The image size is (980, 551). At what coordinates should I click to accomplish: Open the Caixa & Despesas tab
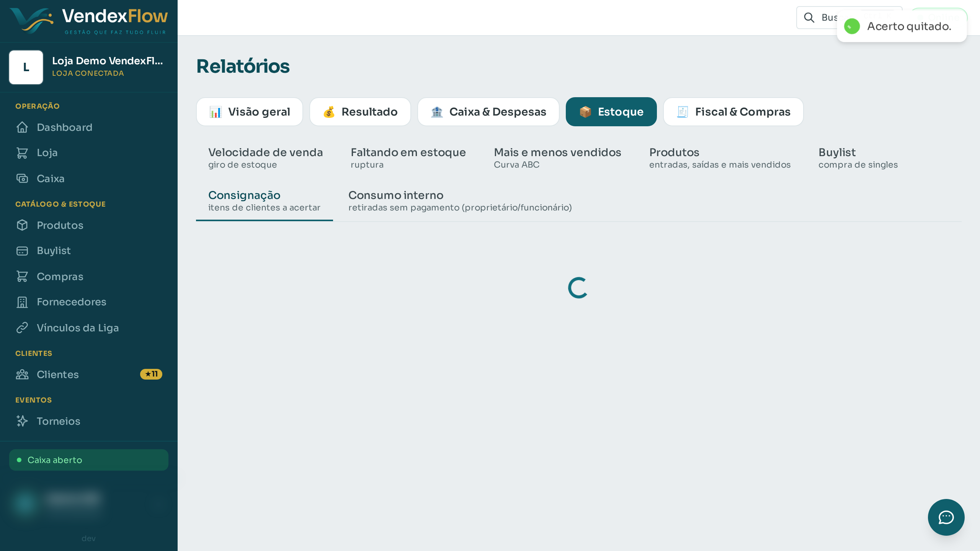pyautogui.click(x=488, y=112)
